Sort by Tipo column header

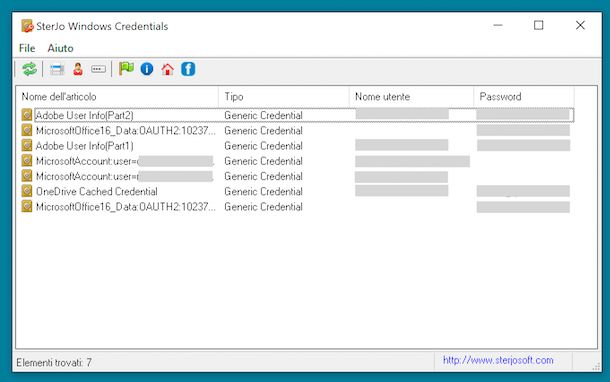284,96
